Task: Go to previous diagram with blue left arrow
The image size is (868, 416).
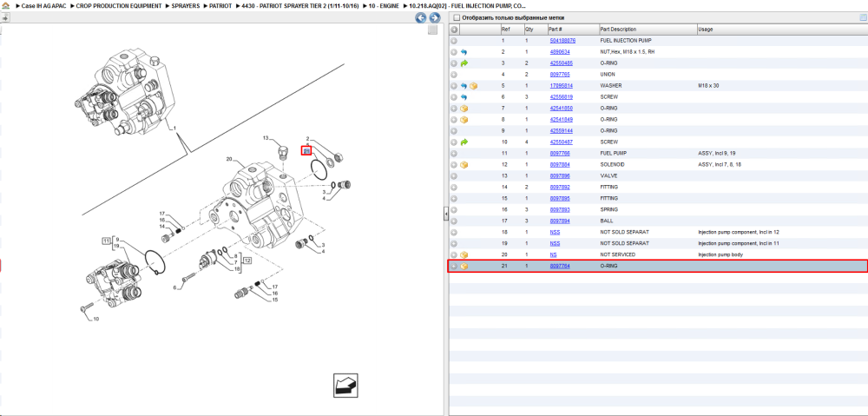Action: pyautogui.click(x=421, y=17)
